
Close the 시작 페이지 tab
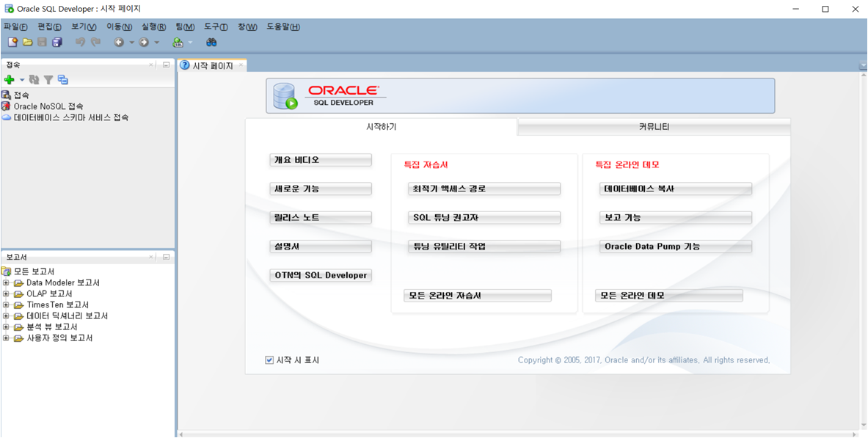pos(240,65)
